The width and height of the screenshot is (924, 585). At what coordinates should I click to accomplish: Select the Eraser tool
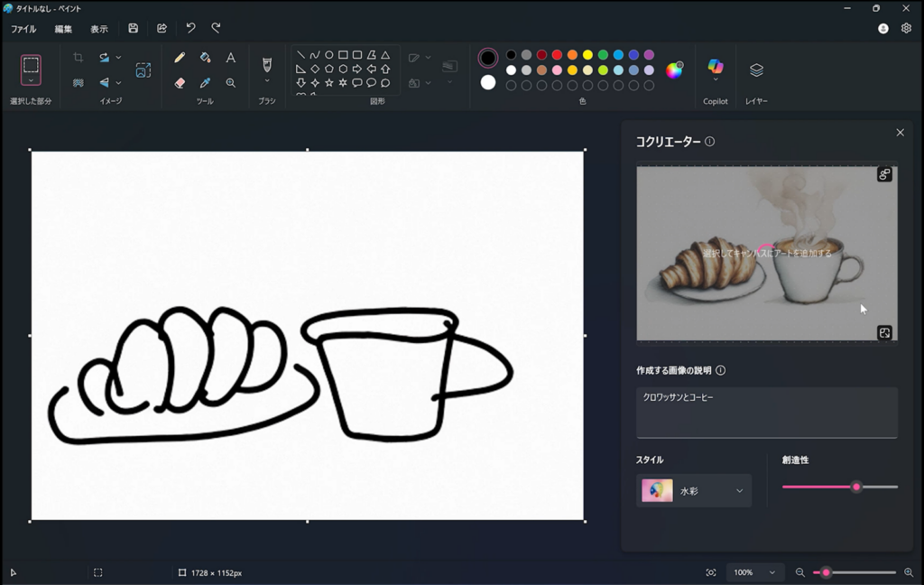tap(180, 82)
